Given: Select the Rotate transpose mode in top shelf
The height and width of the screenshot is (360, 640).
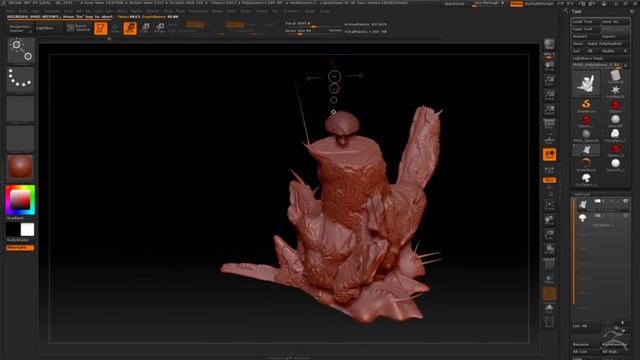Looking at the screenshot, I should point(160,28).
